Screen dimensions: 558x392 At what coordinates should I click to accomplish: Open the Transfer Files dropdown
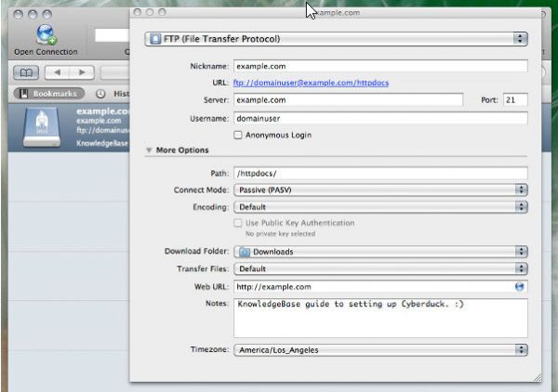tap(380, 268)
